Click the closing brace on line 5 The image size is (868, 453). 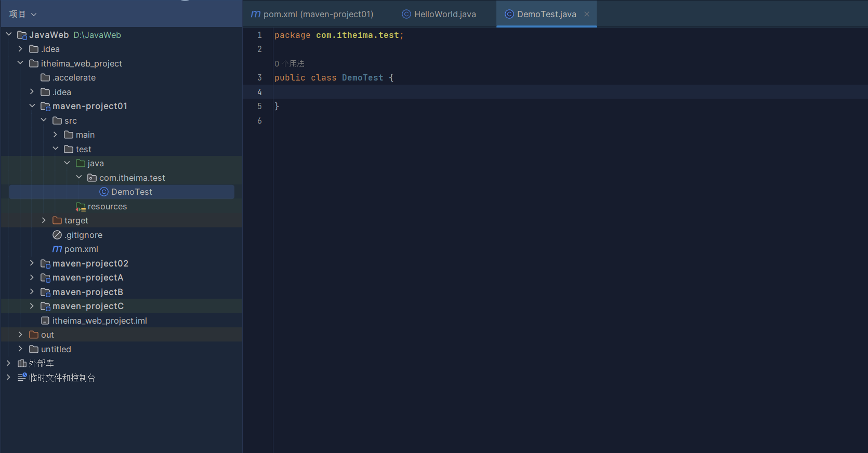(277, 106)
